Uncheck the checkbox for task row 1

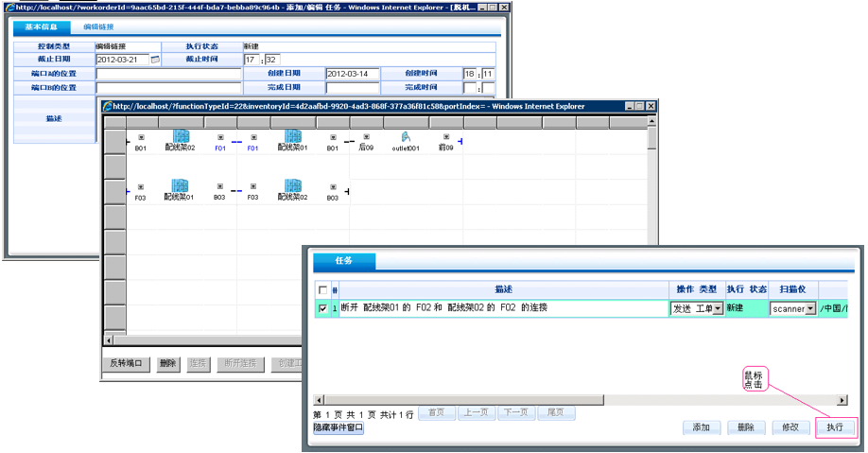coord(323,308)
